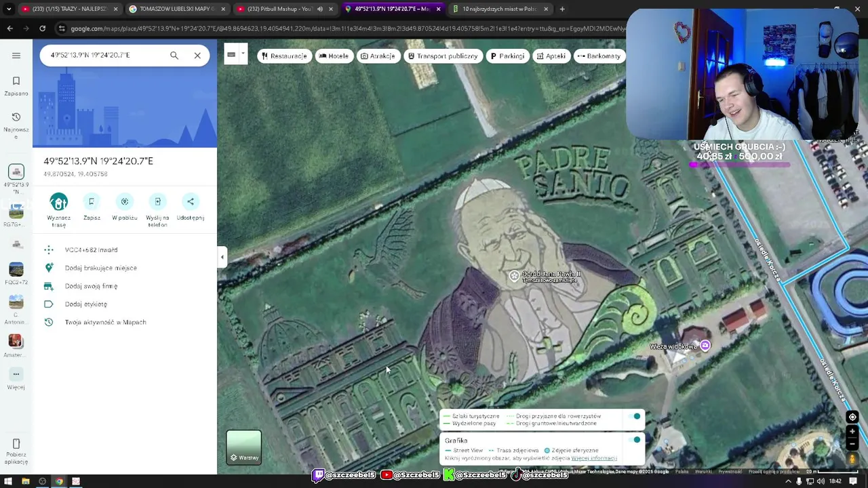Select the Bankomaty category chip
The image size is (868, 488).
pos(599,56)
